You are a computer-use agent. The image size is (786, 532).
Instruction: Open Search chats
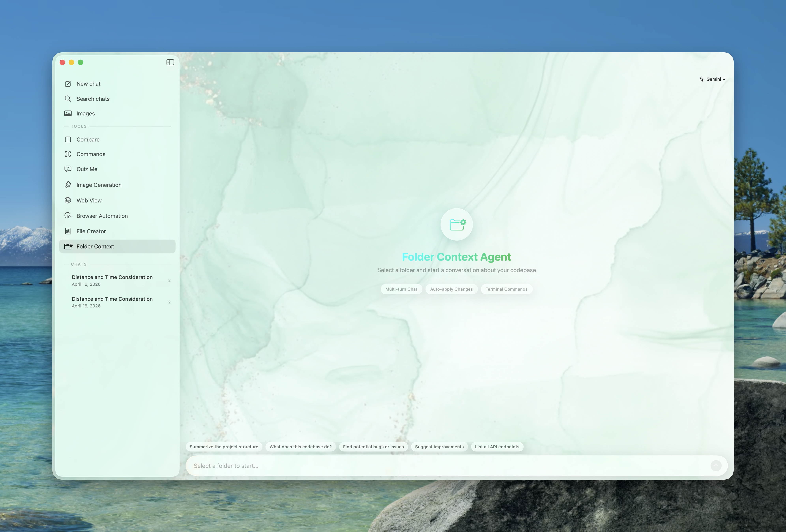coord(117,99)
